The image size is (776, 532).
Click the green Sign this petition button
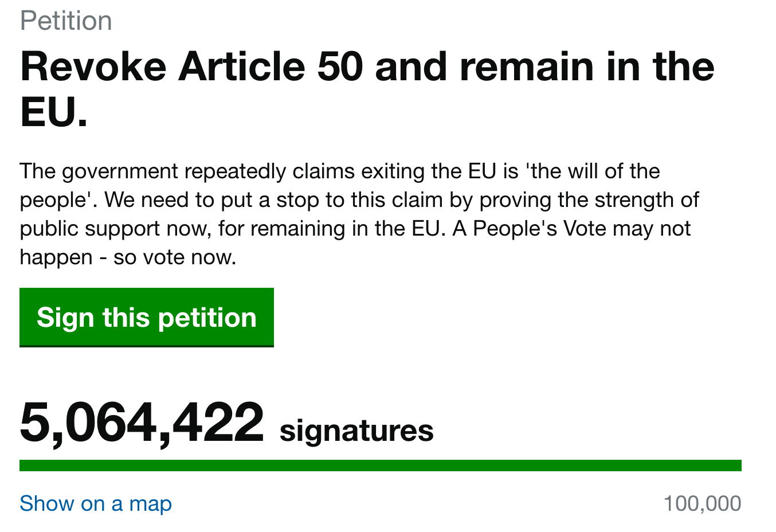(146, 317)
